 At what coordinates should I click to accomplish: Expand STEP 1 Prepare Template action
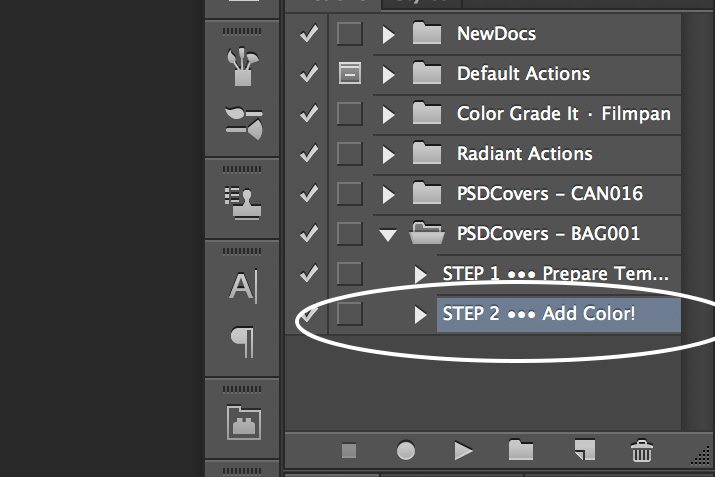[420, 275]
